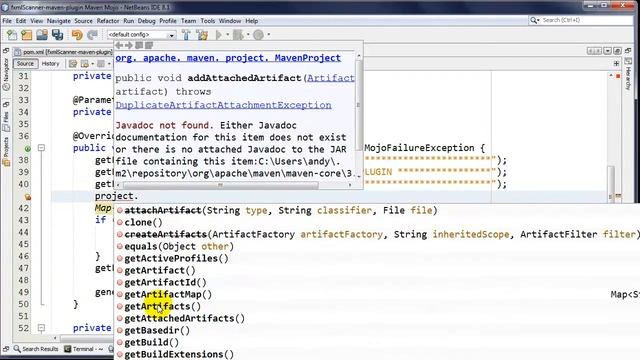
Task: Click the New Project toolbar icon
Action: (27, 35)
